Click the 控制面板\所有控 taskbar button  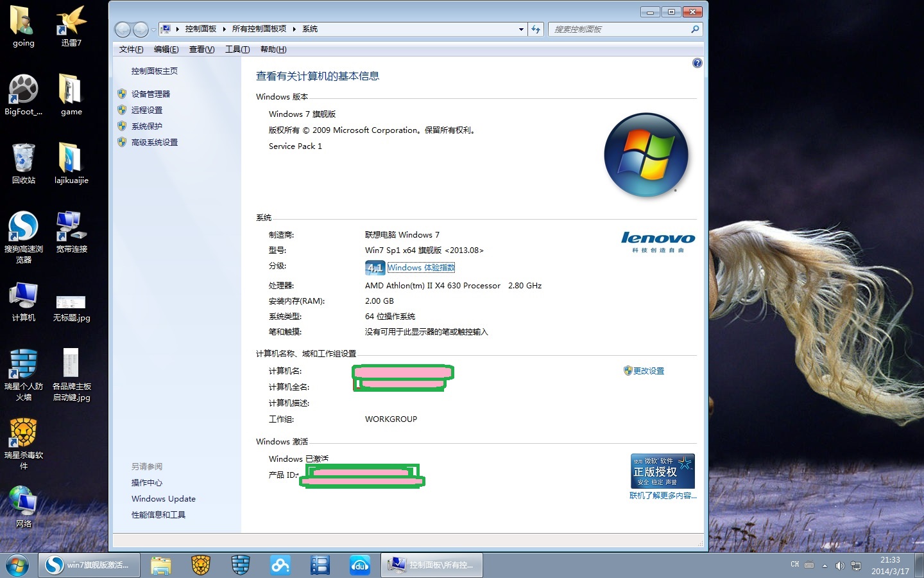pyautogui.click(x=432, y=565)
